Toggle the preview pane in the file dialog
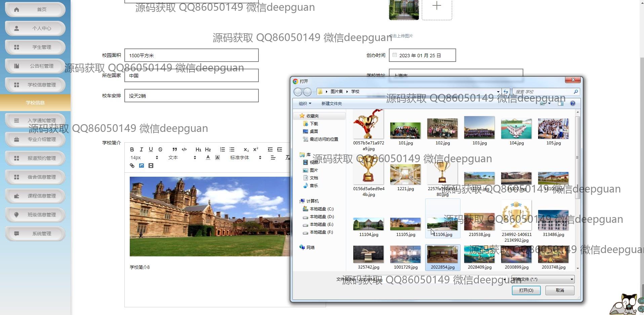This screenshot has width=644, height=315. tap(561, 104)
